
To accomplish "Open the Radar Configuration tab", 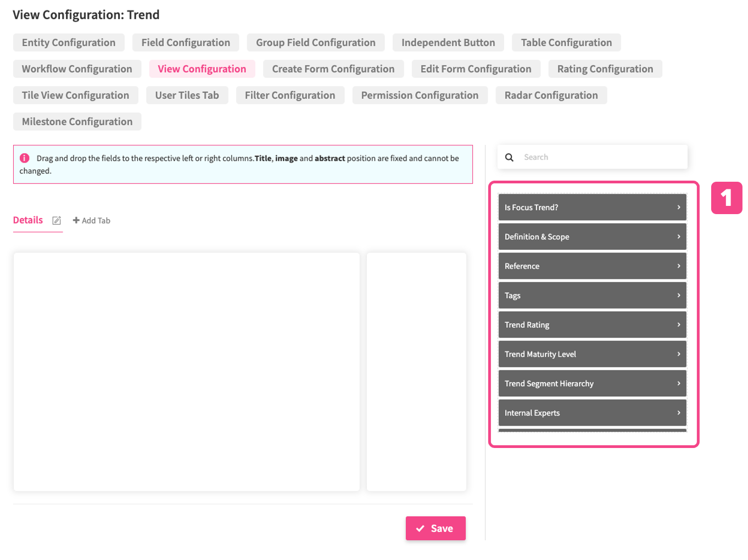I will 551,96.
